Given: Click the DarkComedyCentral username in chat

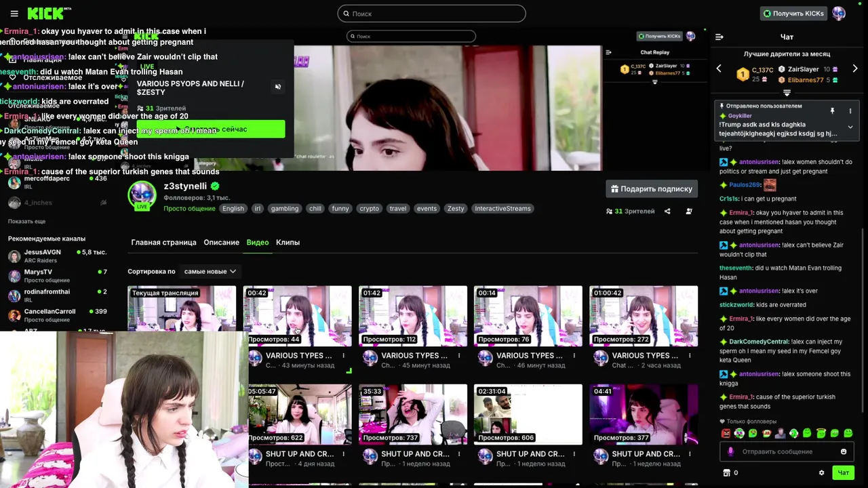Looking at the screenshot, I should tap(759, 342).
